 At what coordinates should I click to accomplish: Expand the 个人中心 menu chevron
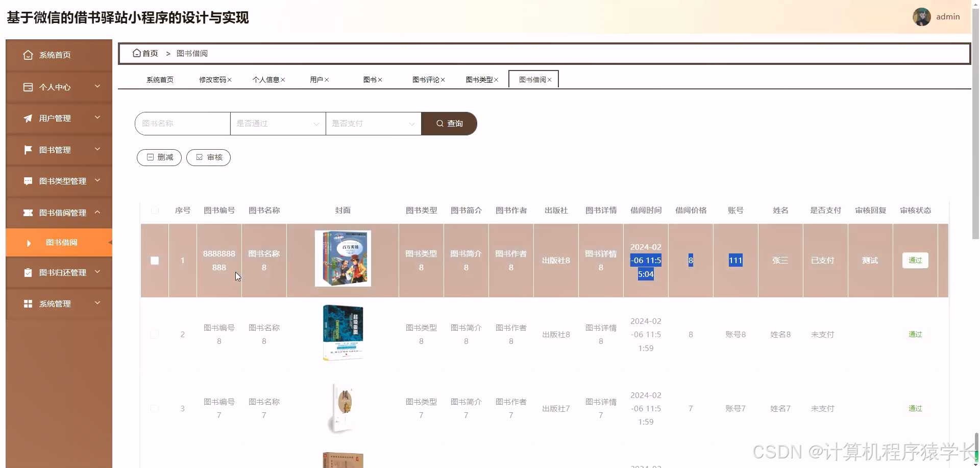tap(97, 86)
